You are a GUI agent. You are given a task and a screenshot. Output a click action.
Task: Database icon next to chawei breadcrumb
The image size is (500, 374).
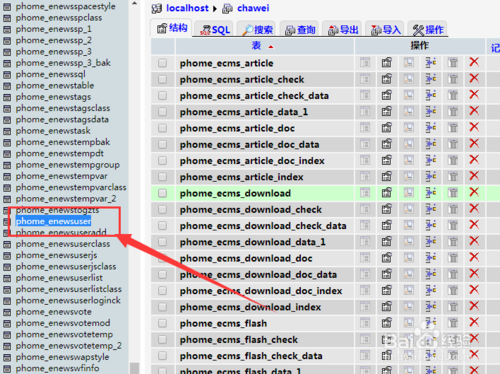(227, 8)
